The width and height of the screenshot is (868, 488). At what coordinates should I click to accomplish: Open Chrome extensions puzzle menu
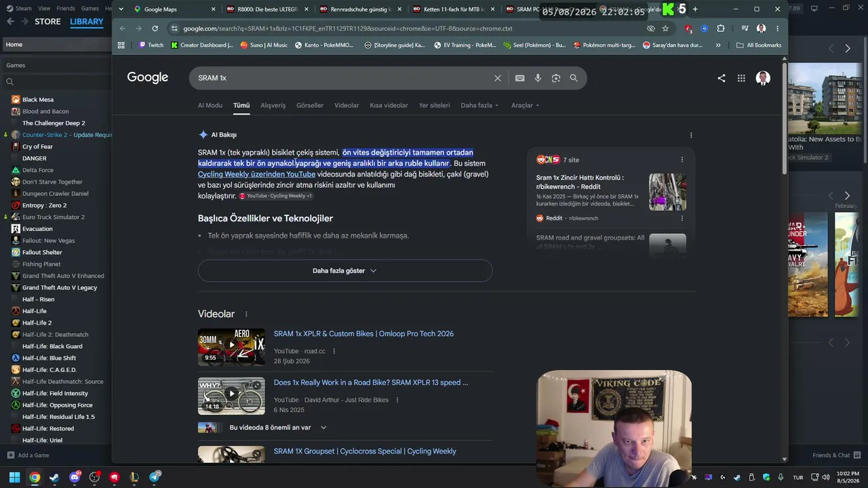coord(720,28)
